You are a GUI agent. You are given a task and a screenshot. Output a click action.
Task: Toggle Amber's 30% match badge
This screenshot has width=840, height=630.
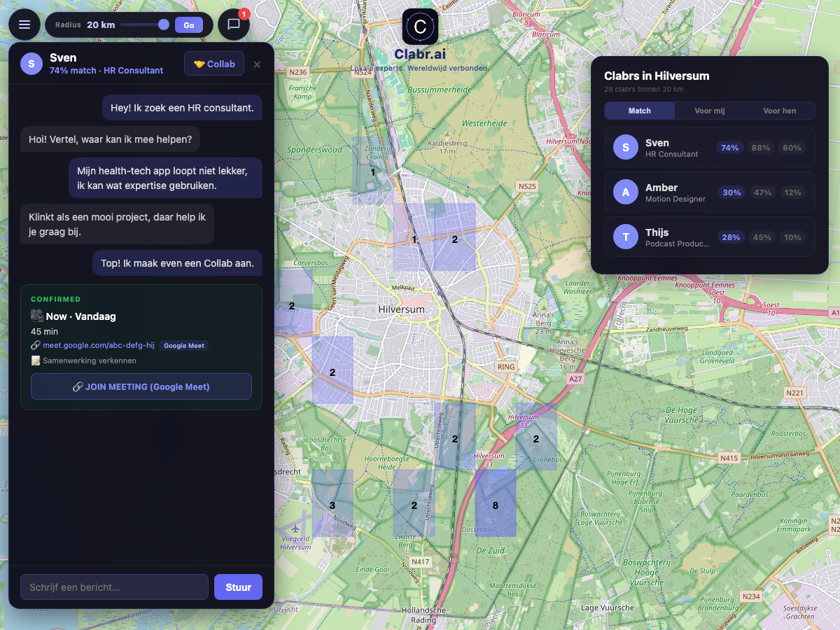(x=731, y=192)
